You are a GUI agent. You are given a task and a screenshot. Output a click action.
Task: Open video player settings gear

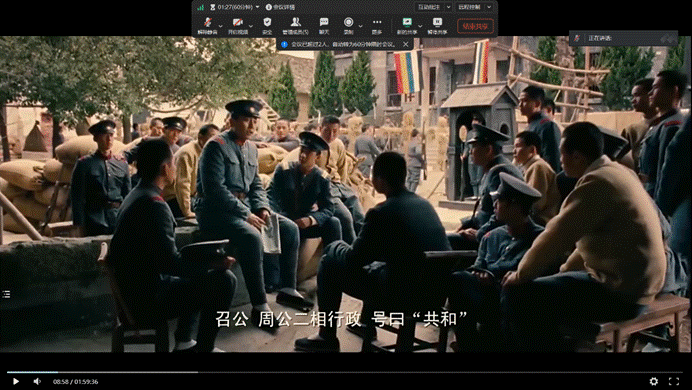coord(654,381)
